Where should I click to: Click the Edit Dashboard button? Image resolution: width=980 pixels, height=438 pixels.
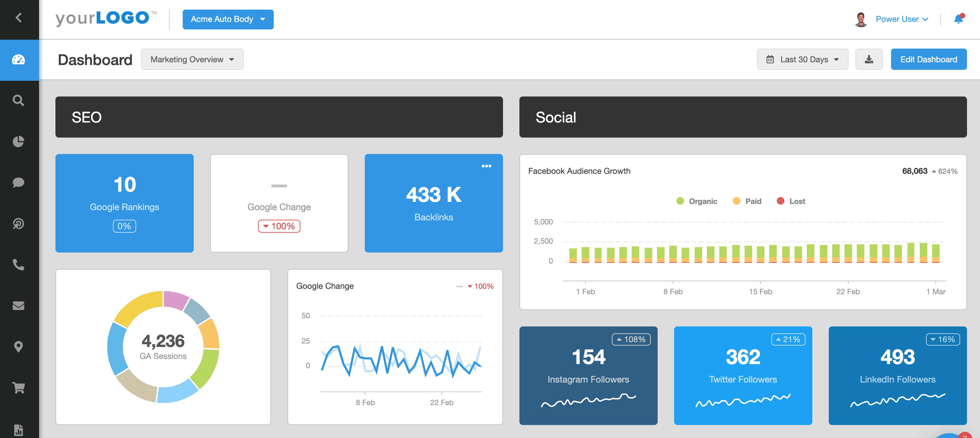(x=928, y=59)
